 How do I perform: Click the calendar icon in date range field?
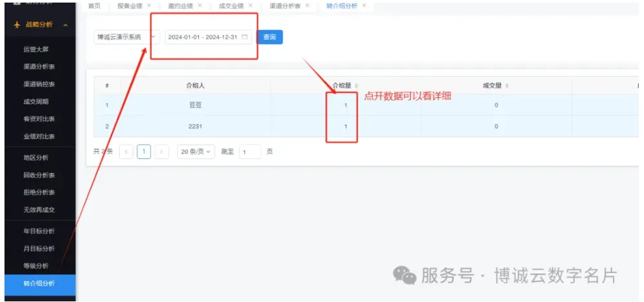pyautogui.click(x=245, y=37)
